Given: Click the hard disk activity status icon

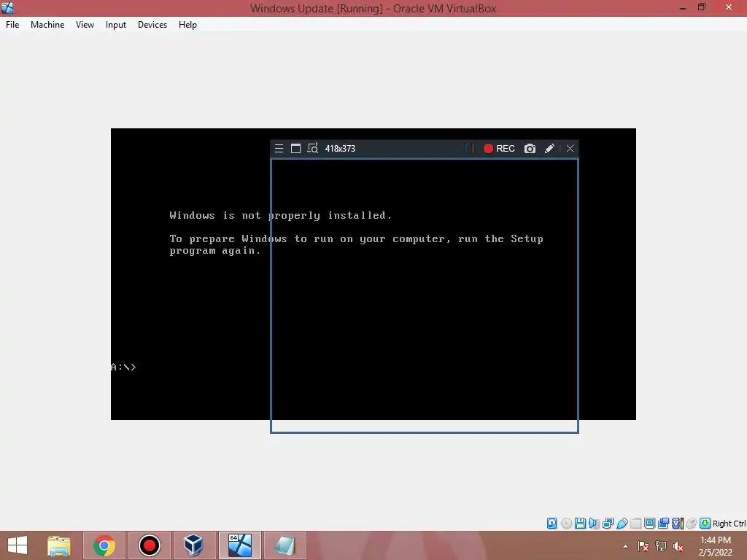Looking at the screenshot, I should tap(551, 524).
